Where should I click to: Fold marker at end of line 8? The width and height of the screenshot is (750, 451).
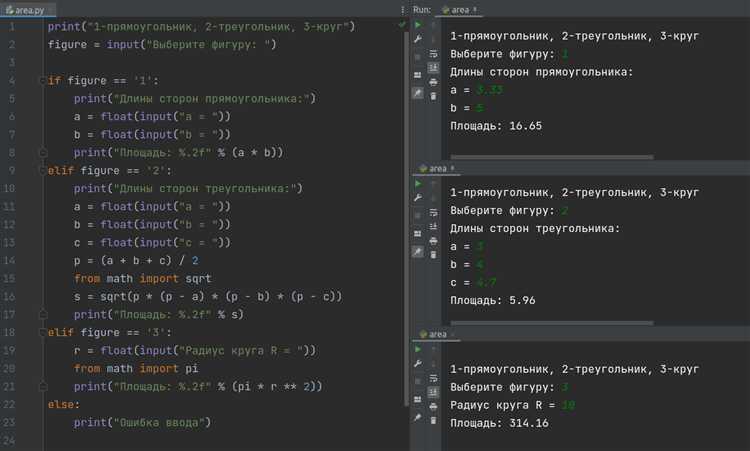pos(43,153)
